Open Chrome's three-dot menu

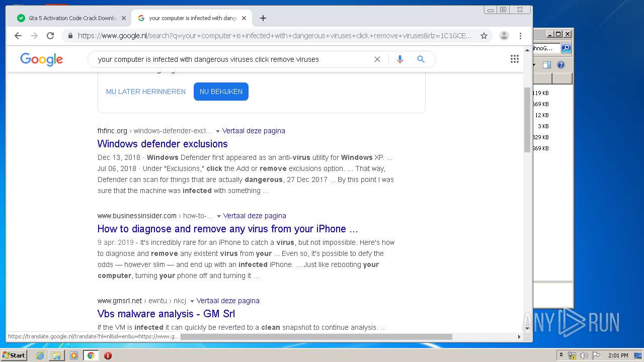point(521,36)
